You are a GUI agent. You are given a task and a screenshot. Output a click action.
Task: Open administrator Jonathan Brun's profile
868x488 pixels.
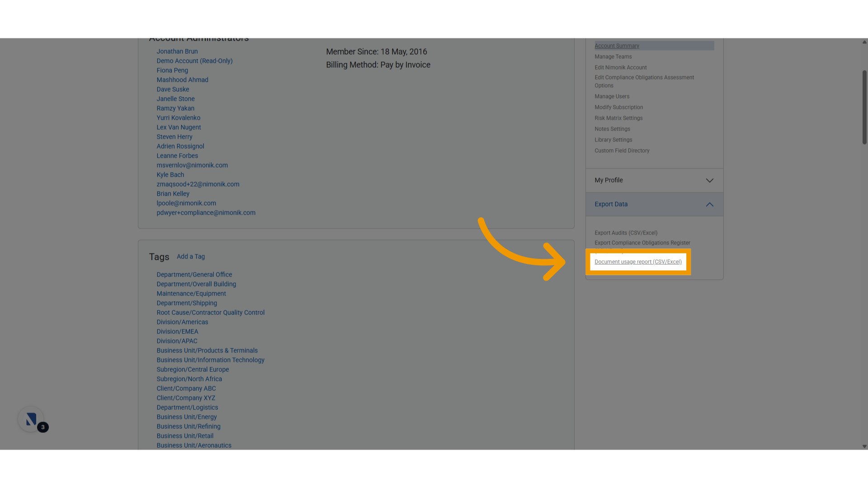point(177,52)
